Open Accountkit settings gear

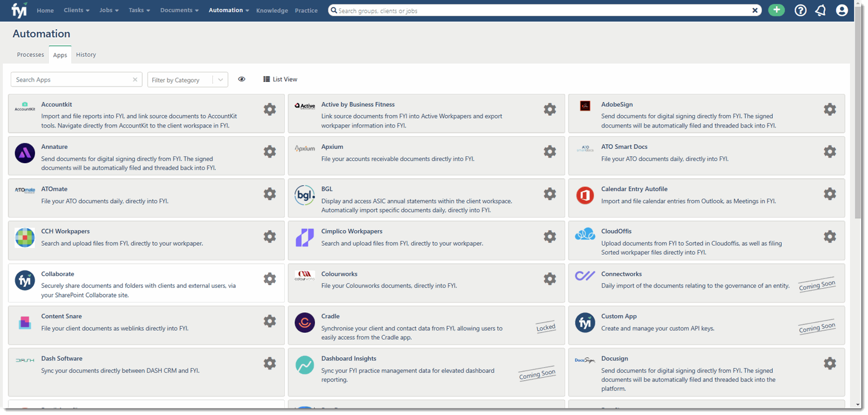pyautogui.click(x=270, y=109)
